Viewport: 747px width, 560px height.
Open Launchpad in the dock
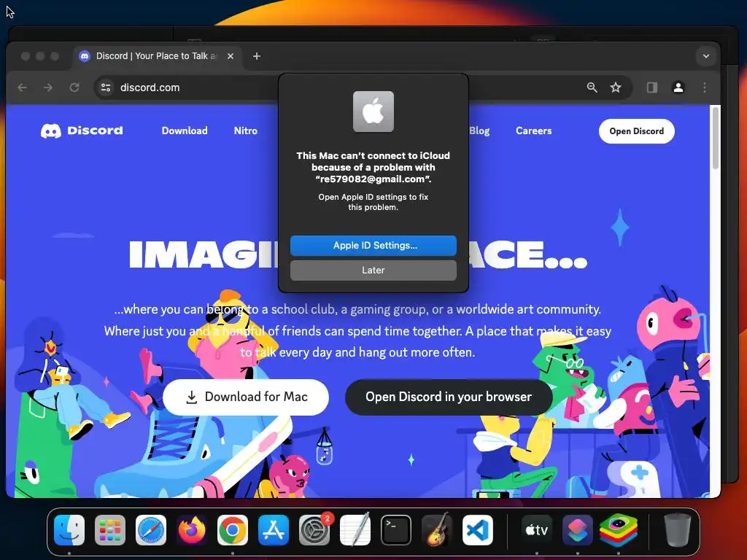point(110,530)
